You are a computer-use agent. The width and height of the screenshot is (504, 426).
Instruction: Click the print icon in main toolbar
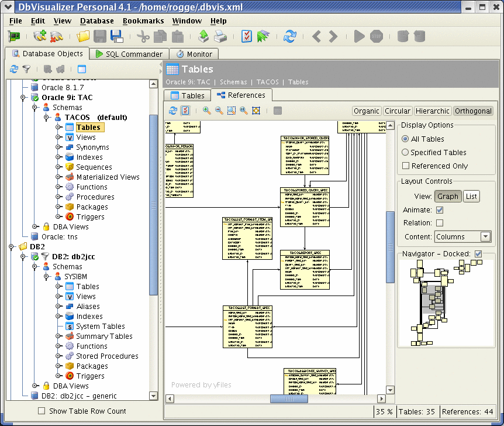(x=220, y=36)
